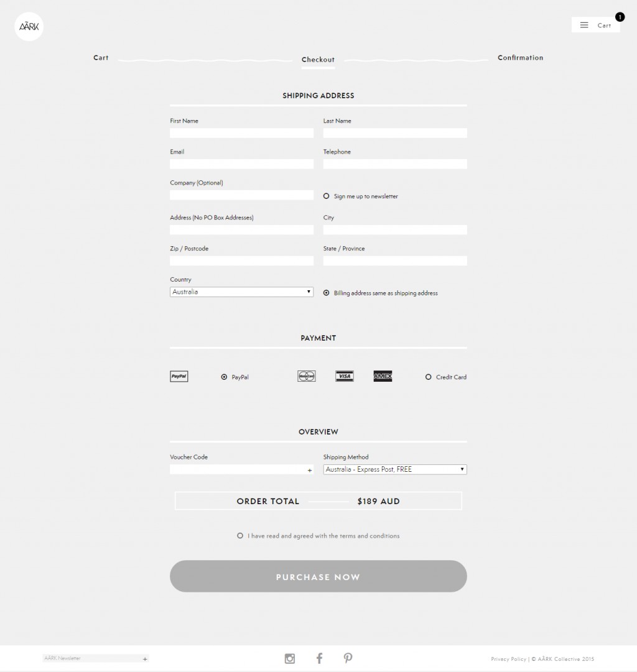Open the Shipping Method dropdown
The width and height of the screenshot is (637, 672).
394,469
